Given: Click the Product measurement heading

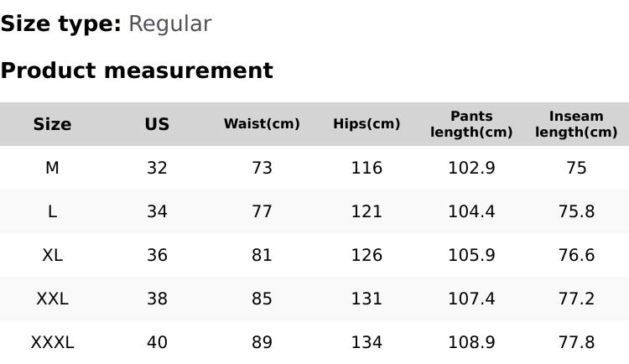Looking at the screenshot, I should (x=137, y=70).
